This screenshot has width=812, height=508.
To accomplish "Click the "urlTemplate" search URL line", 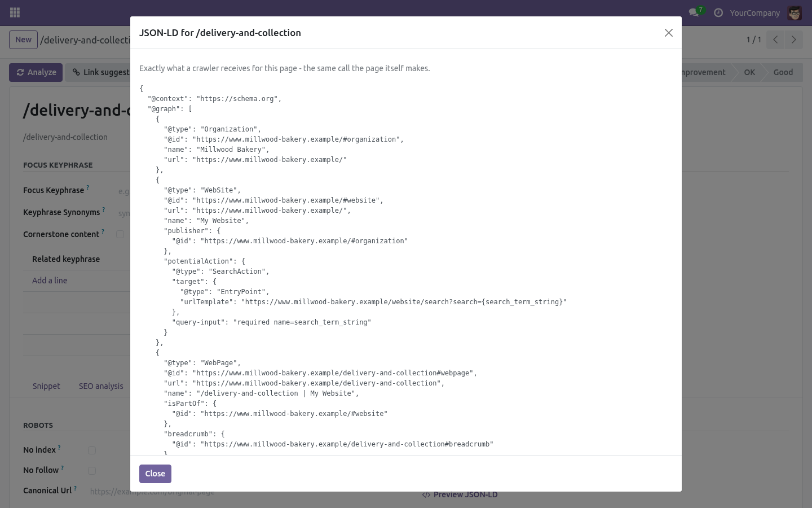I will (x=373, y=302).
